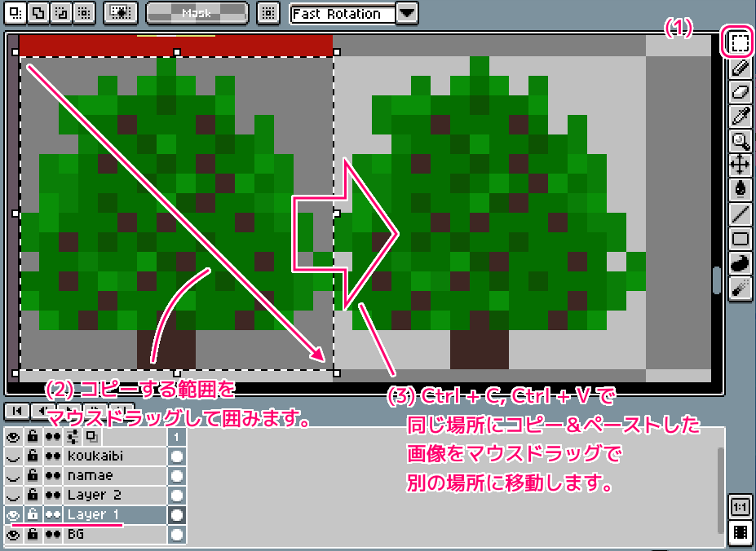
Task: Select the Airbrush spray tool
Action: [741, 284]
